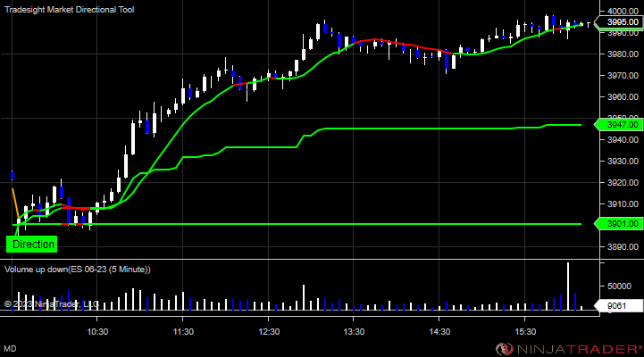
Task: Click the Tradesight Market Directional Tool title
Action: [69, 10]
